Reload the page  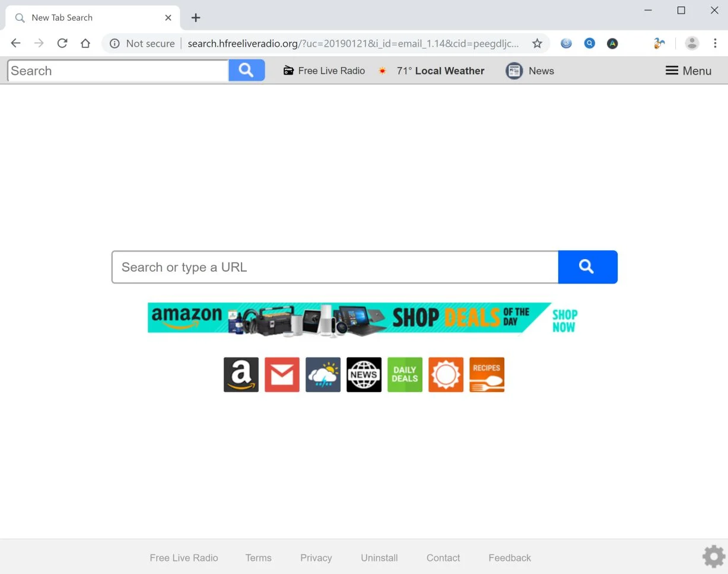point(62,43)
